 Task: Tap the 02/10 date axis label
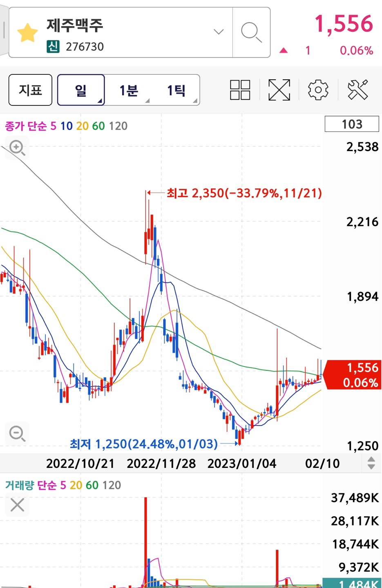coord(322,463)
